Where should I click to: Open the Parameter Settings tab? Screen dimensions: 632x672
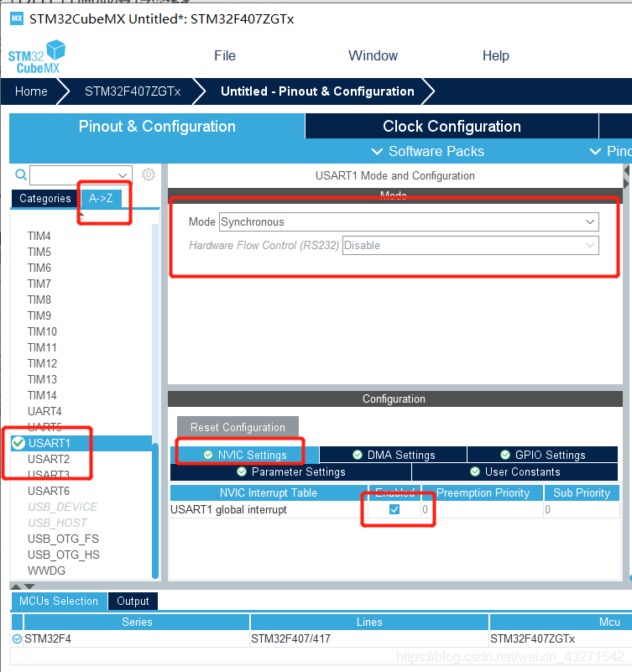click(290, 471)
